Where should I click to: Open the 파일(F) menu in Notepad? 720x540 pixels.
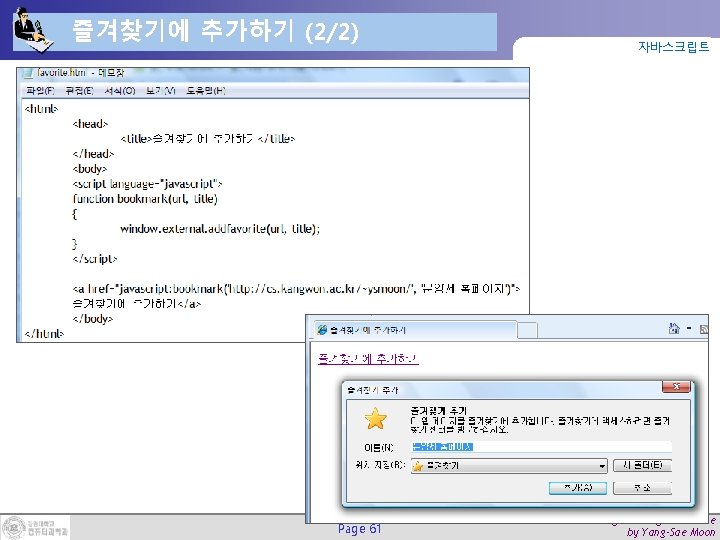(40, 90)
